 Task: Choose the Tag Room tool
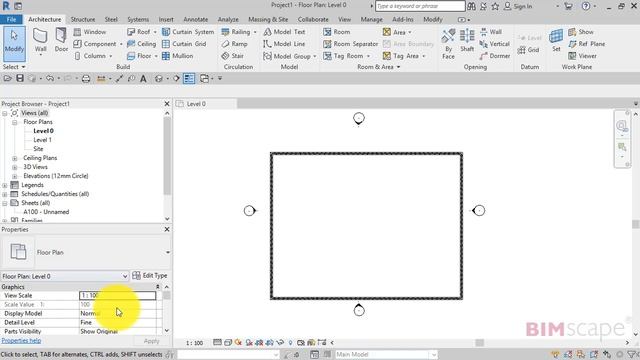click(x=343, y=56)
